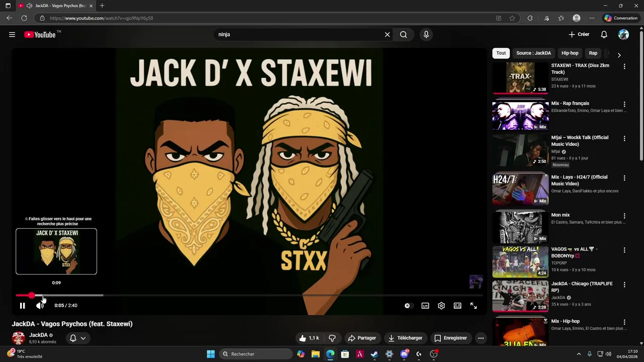Screen dimensions: 644x362
Task: Open player settings gear
Action: [441, 306]
